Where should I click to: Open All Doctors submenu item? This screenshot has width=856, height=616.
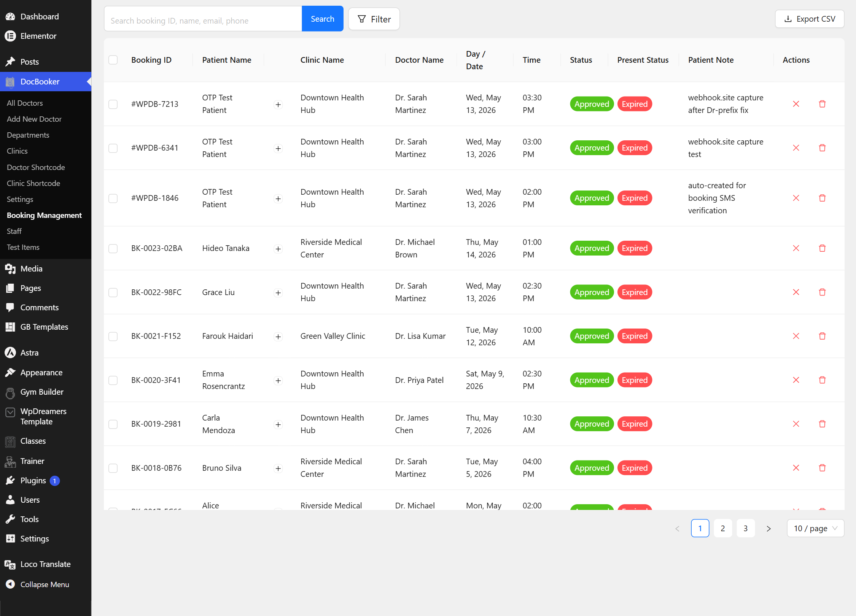(25, 103)
